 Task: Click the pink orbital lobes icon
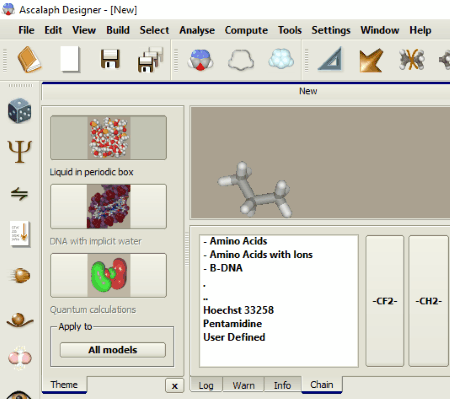[x=20, y=358]
